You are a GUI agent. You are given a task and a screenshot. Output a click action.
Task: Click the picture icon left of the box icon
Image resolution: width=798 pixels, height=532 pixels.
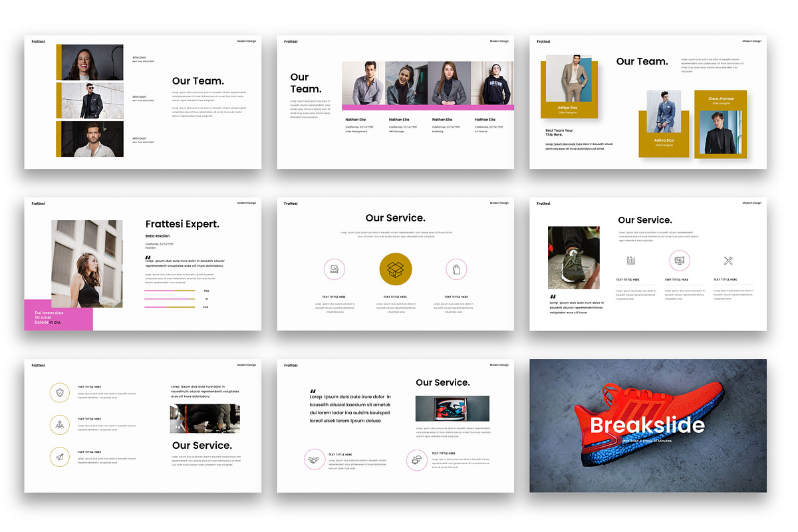point(334,269)
